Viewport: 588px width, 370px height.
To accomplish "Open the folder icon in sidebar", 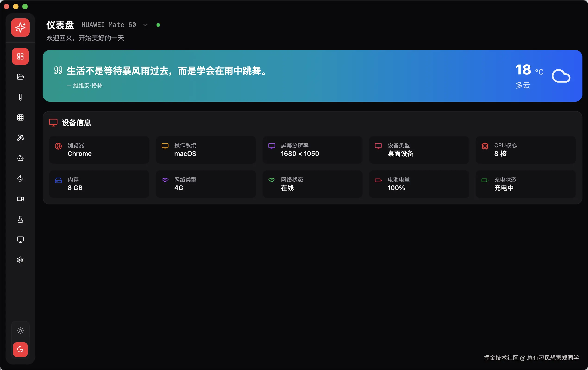I will [20, 77].
